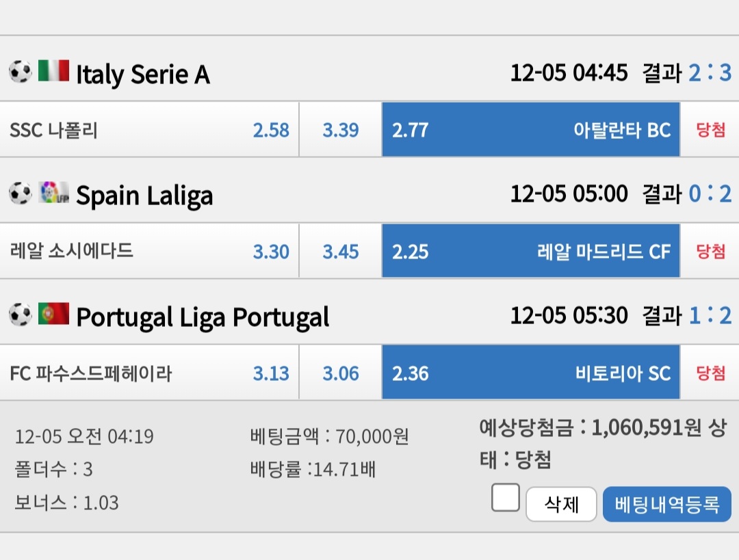Open the Portugal Liga Portugal league title

(x=203, y=317)
